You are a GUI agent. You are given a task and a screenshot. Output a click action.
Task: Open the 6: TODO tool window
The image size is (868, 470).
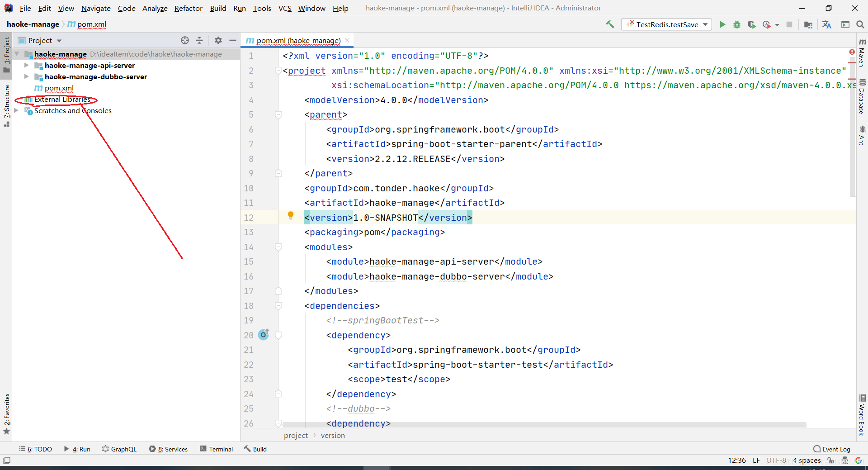pos(35,449)
